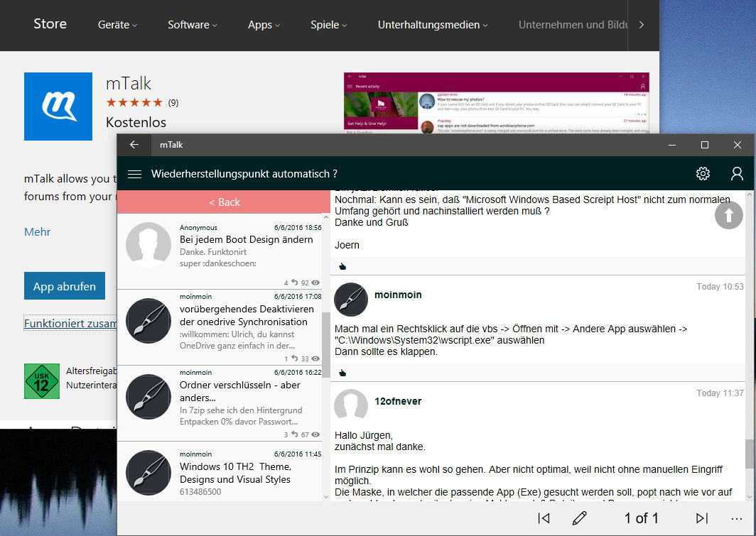Screen dimensions: 756x536
Task: Click username moinmoin in post header
Action: pos(398,295)
